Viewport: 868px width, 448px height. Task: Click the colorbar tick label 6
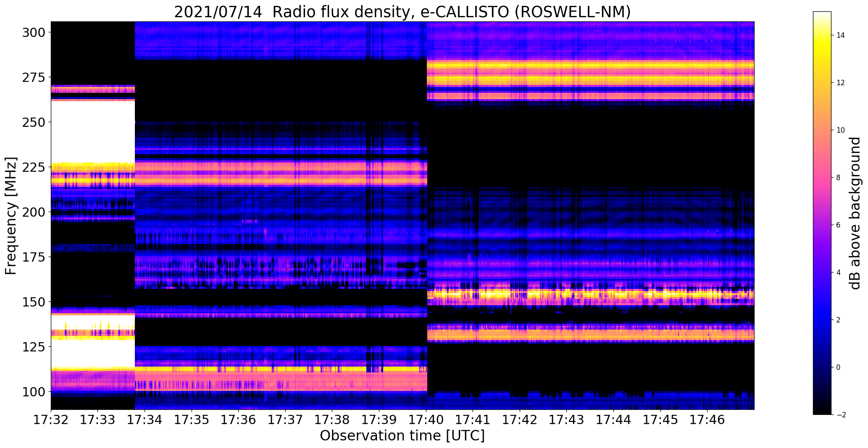[839, 225]
